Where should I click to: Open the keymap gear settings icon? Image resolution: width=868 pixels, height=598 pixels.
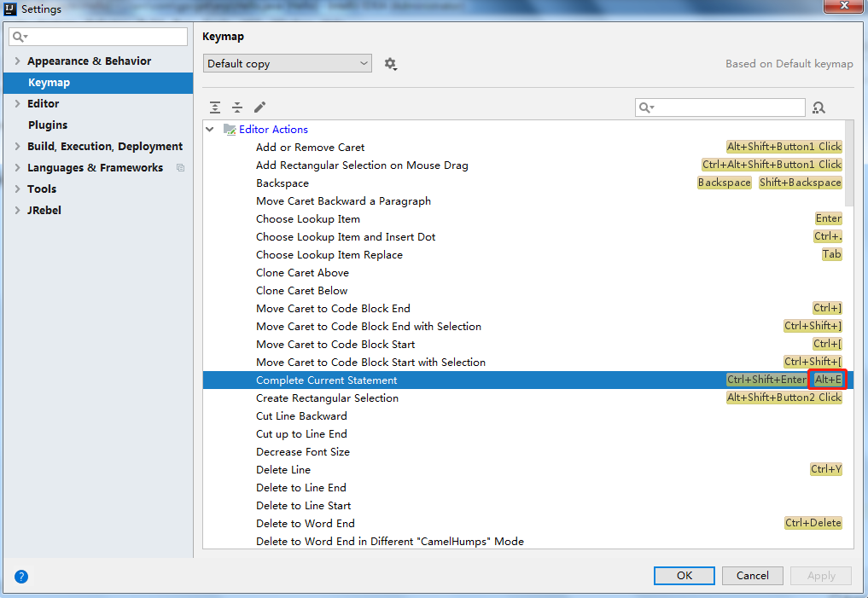(x=390, y=64)
